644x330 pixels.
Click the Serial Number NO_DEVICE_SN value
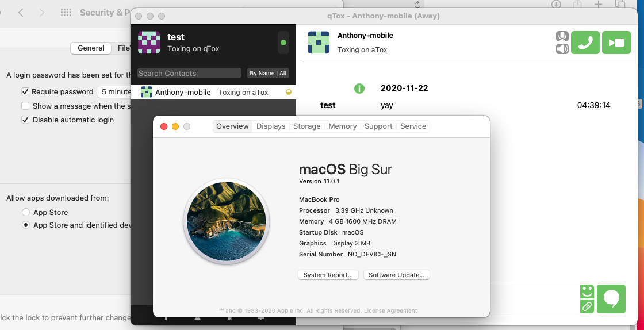click(371, 255)
